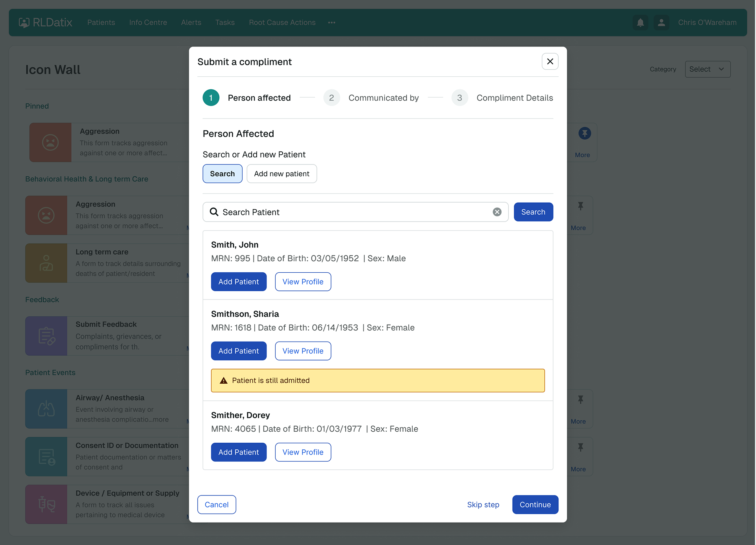The height and width of the screenshot is (545, 756).
Task: Open Consent ID or Documentation icon
Action: (46, 456)
